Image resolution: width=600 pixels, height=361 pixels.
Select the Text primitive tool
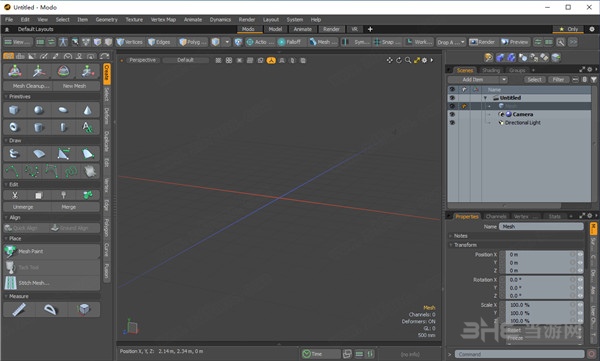click(88, 127)
